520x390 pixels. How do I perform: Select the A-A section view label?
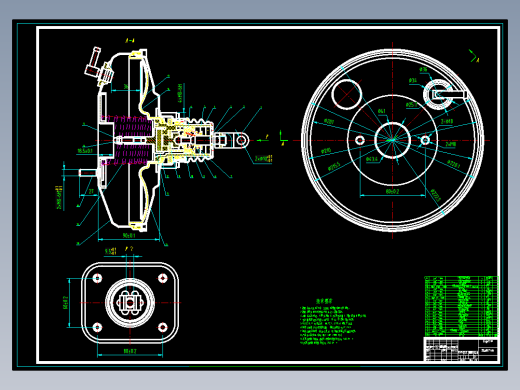(130, 41)
